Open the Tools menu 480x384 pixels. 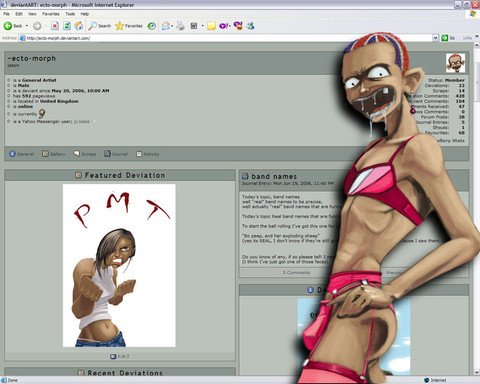point(70,14)
